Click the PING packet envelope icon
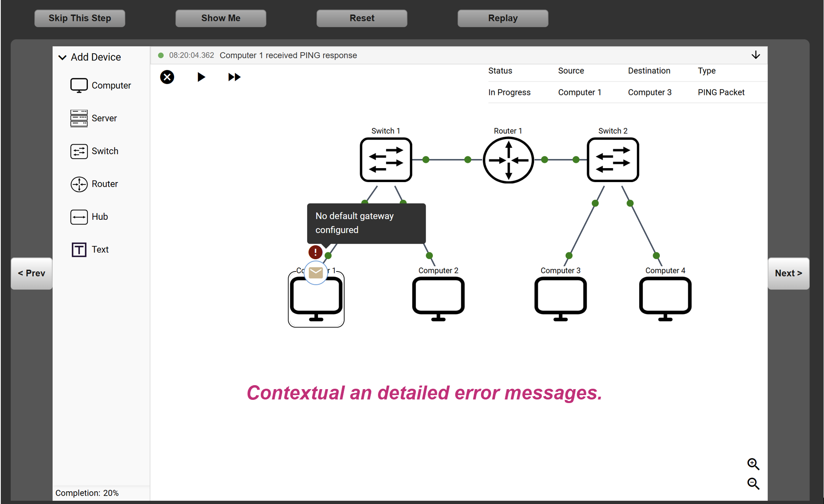 pos(316,273)
